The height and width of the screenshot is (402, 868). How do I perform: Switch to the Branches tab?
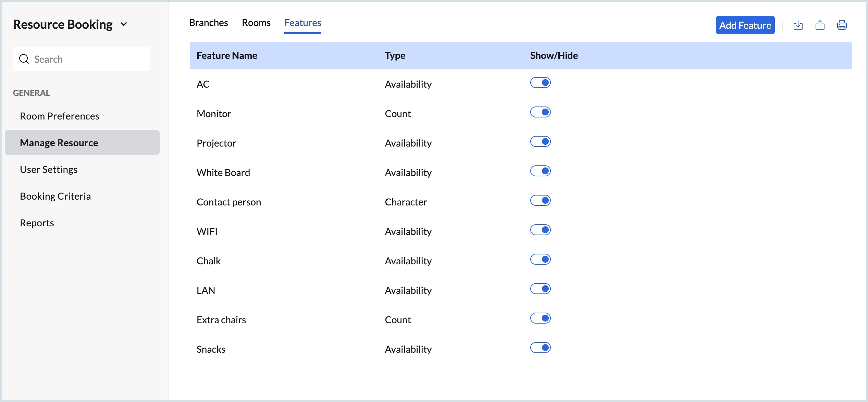point(208,23)
